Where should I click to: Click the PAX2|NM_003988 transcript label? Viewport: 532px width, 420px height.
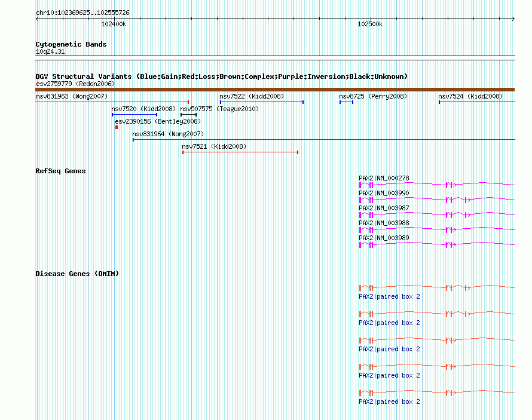click(x=384, y=223)
